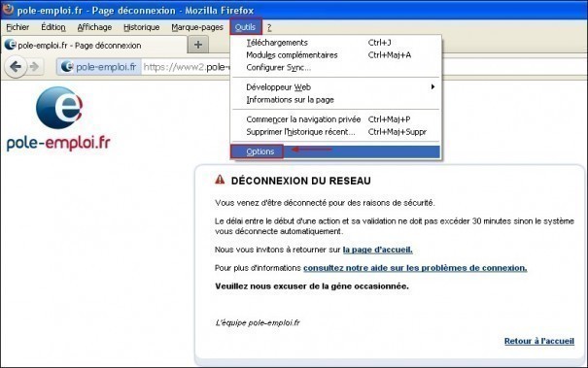Viewport: 588px width, 368px height.
Task: Close the open Outils menu
Action: [x=245, y=27]
